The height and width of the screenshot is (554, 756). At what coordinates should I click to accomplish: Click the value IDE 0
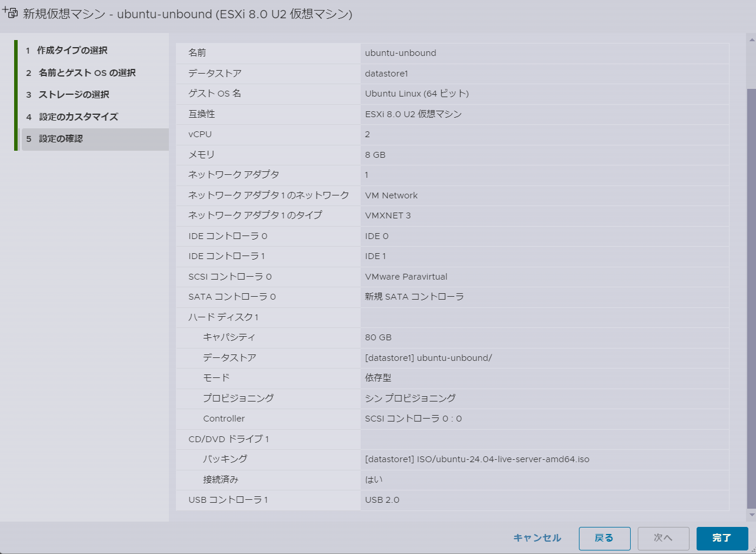coord(377,236)
